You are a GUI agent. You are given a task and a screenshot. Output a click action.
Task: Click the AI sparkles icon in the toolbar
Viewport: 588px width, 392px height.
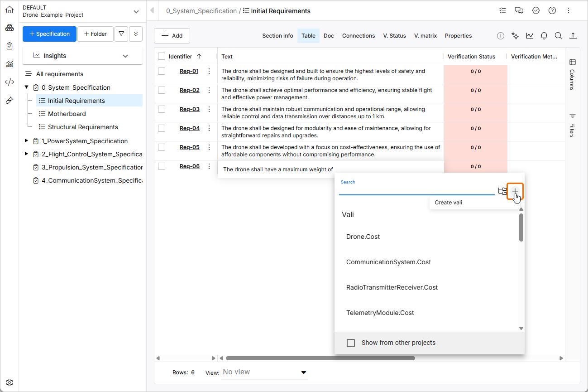515,35
